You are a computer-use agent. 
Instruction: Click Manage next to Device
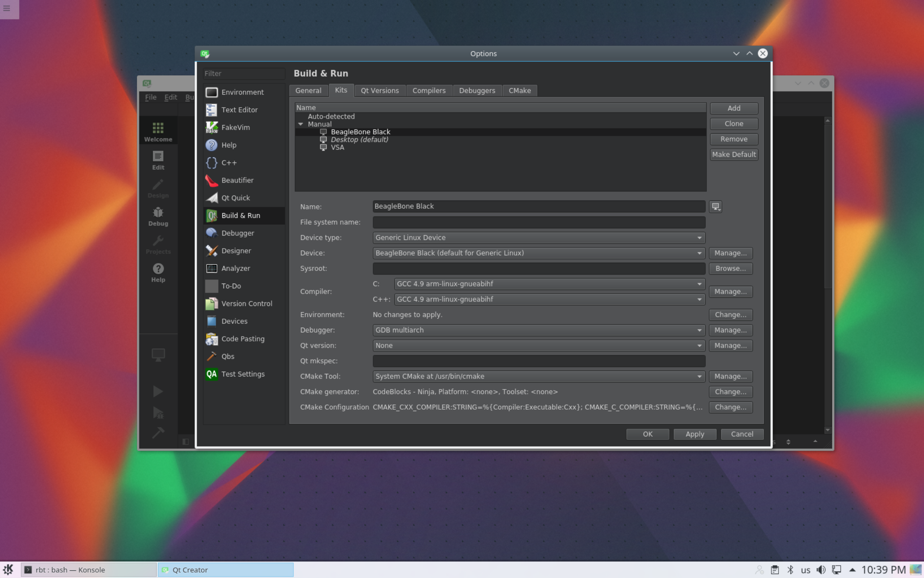pos(731,253)
